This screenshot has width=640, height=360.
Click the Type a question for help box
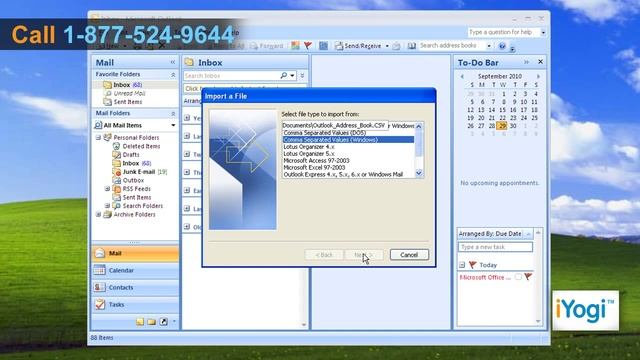pos(503,32)
